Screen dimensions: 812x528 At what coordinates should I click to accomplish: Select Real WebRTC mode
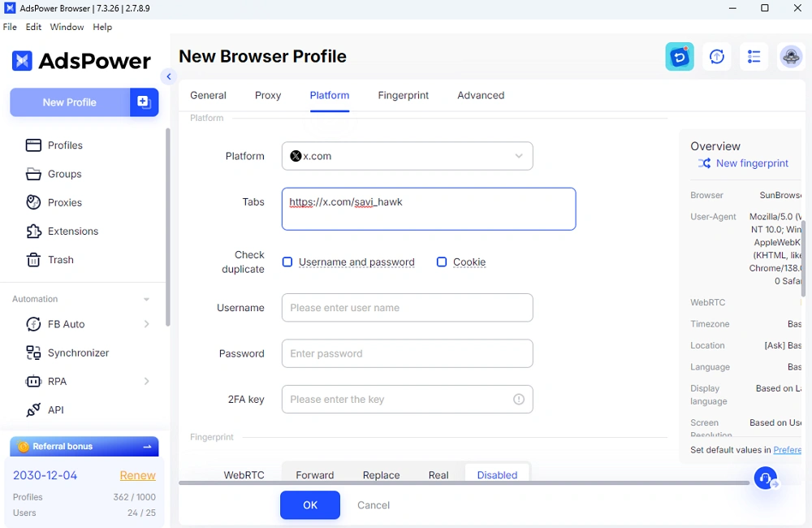438,474
